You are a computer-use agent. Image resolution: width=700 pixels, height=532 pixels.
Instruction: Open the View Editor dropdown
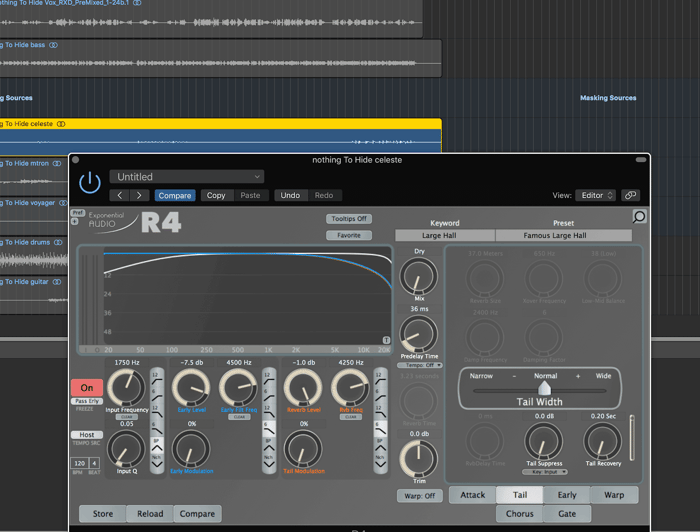[x=596, y=195]
